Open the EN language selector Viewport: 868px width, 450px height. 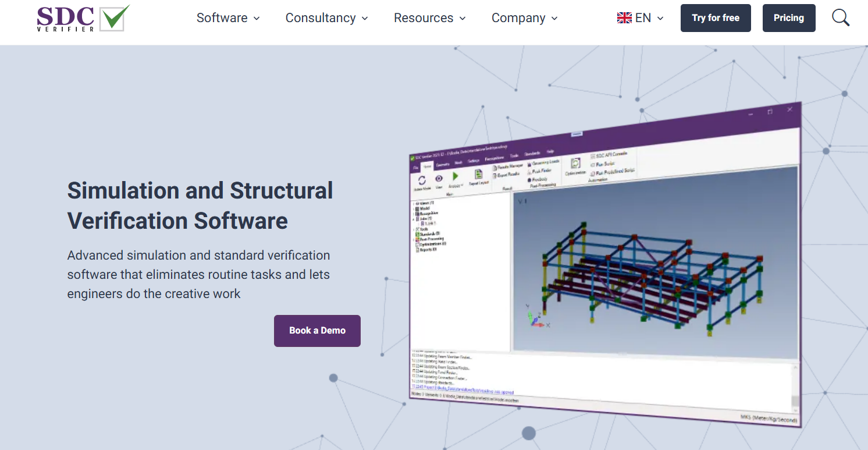tap(641, 18)
